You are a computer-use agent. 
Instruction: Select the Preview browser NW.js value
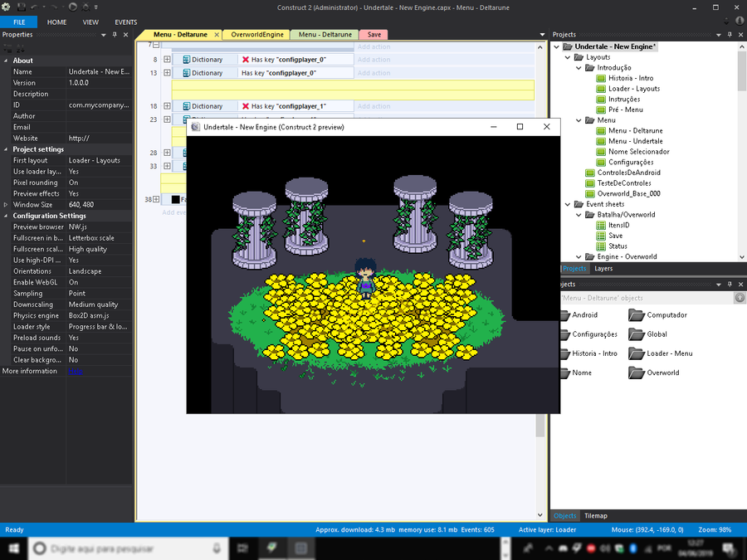pyautogui.click(x=99, y=226)
